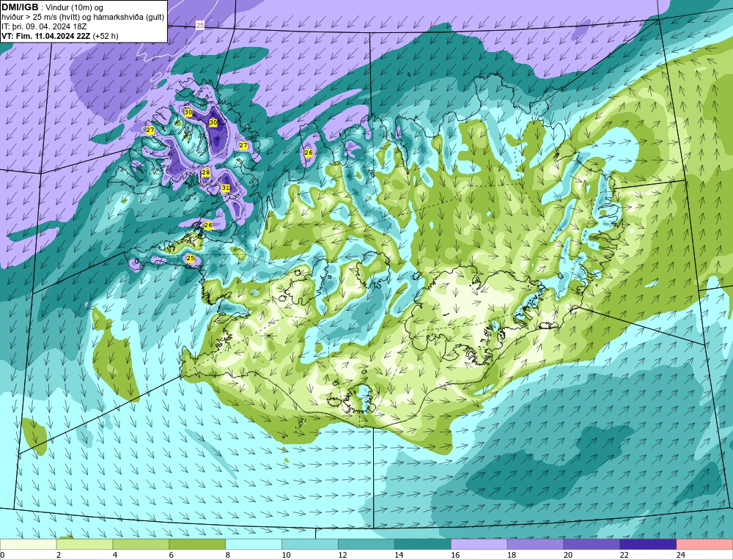The width and height of the screenshot is (733, 560).
Task: Click the legend scale number 16
Action: [455, 555]
